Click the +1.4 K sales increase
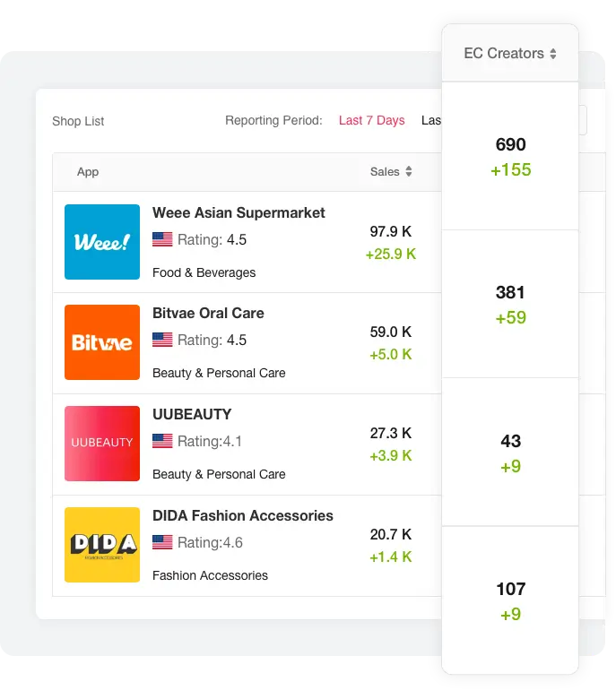The width and height of the screenshot is (616, 699). 391,557
